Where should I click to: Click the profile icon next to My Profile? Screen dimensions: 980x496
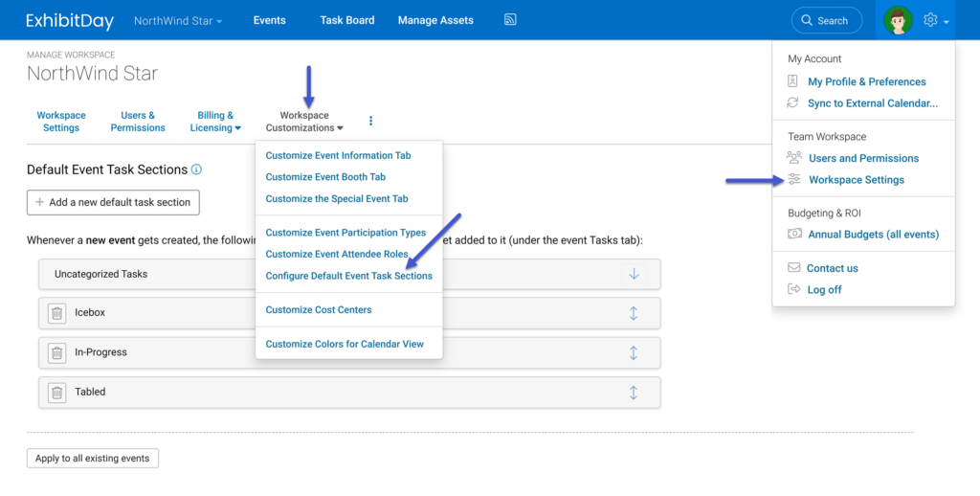(x=793, y=81)
